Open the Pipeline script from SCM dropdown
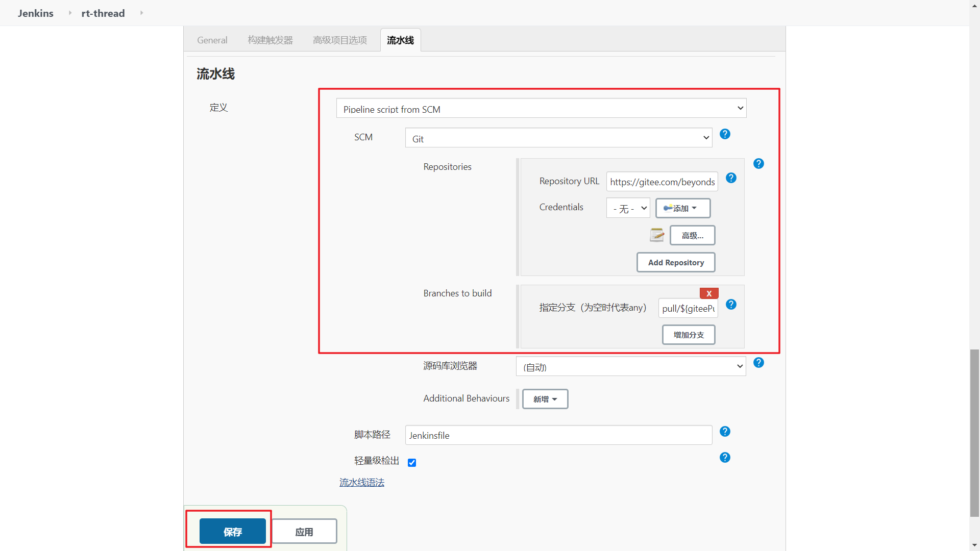 pyautogui.click(x=541, y=109)
